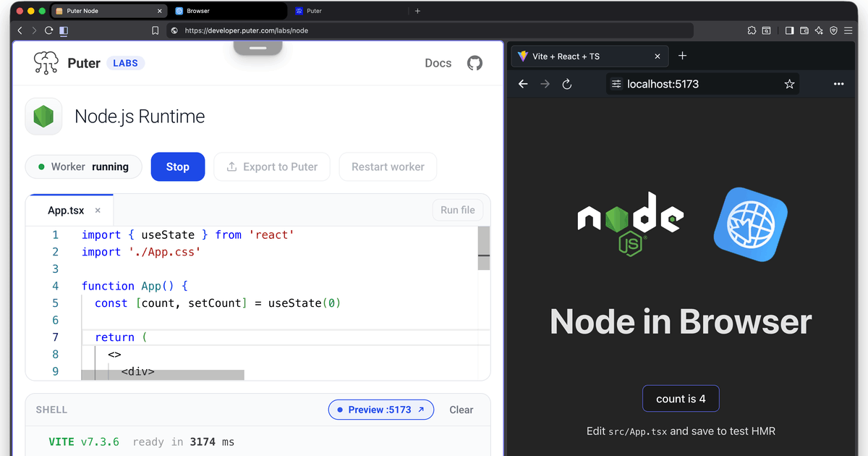The width and height of the screenshot is (868, 456).
Task: Click the globe site info icon in address bar
Action: click(174, 30)
